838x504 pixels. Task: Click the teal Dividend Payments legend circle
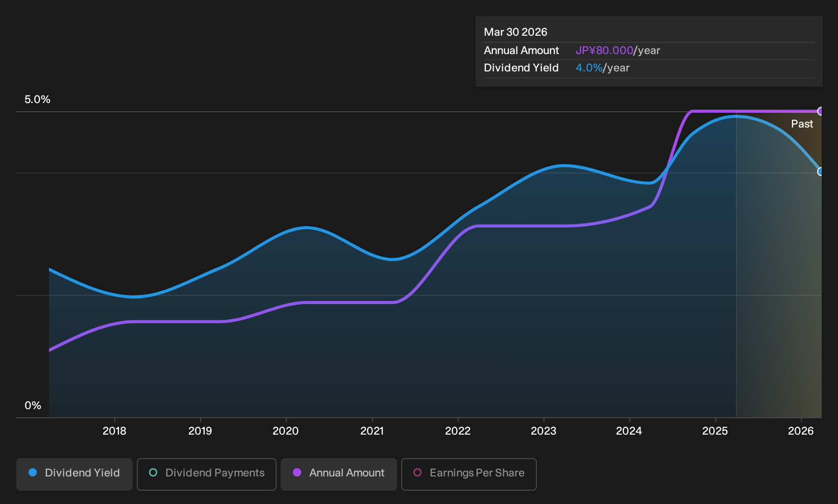153,473
